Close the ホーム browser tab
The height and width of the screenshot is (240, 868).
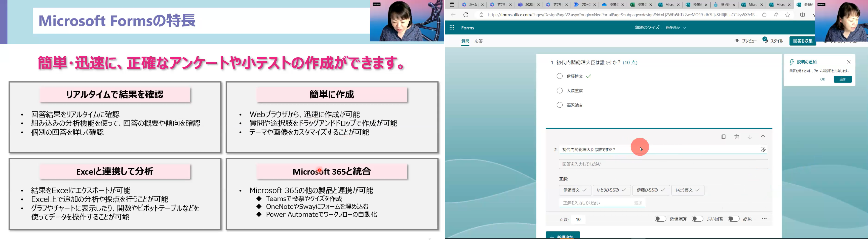(x=483, y=5)
